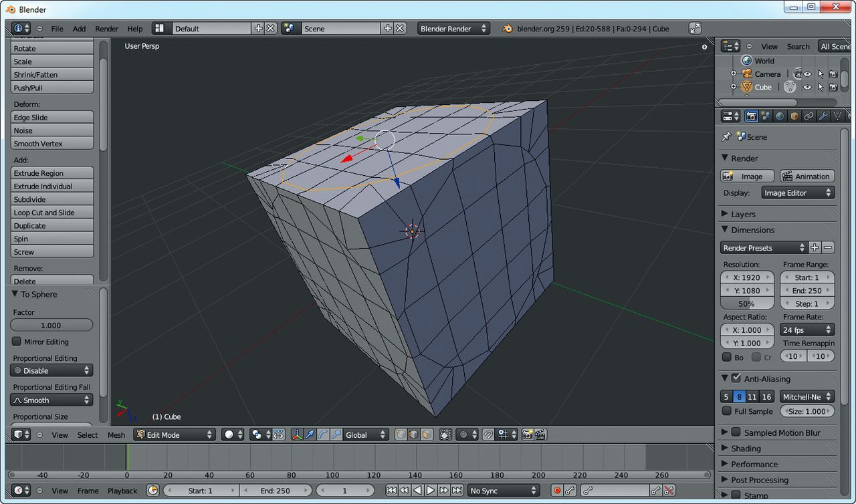Select face select mode icon in 3D header

click(427, 434)
